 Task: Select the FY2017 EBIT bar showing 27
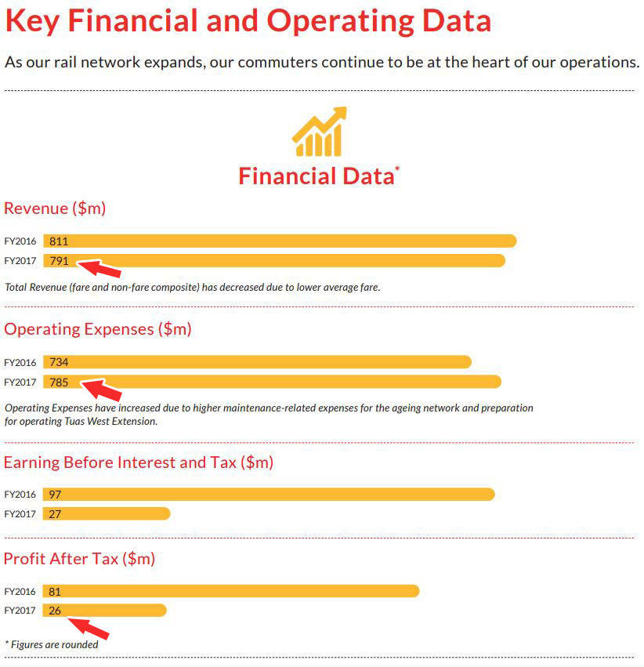click(107, 513)
